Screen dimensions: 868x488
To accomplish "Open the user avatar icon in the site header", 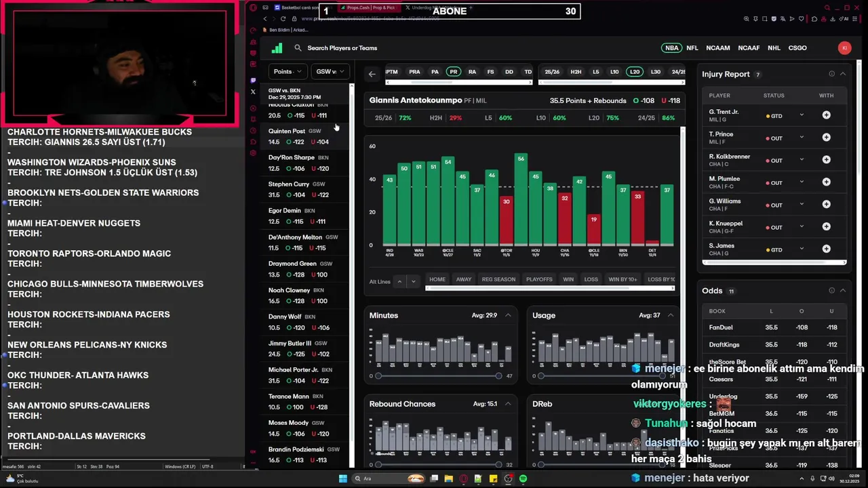I will [x=844, y=48].
